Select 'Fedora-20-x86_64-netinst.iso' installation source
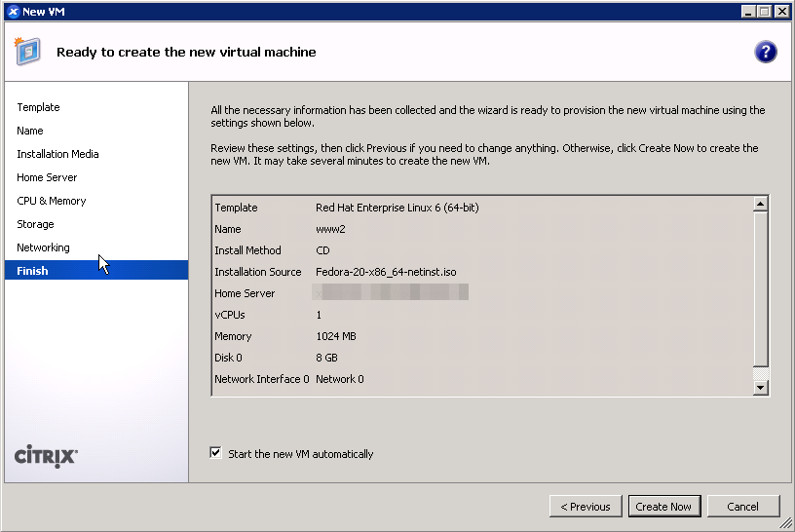 coord(386,272)
